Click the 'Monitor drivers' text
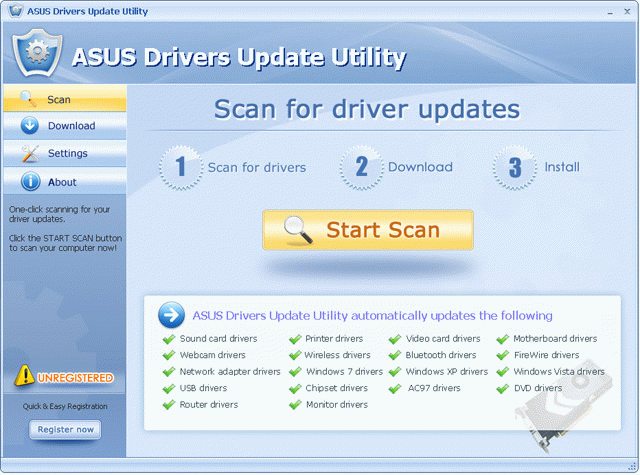Image resolution: width=640 pixels, height=475 pixels. [x=337, y=405]
